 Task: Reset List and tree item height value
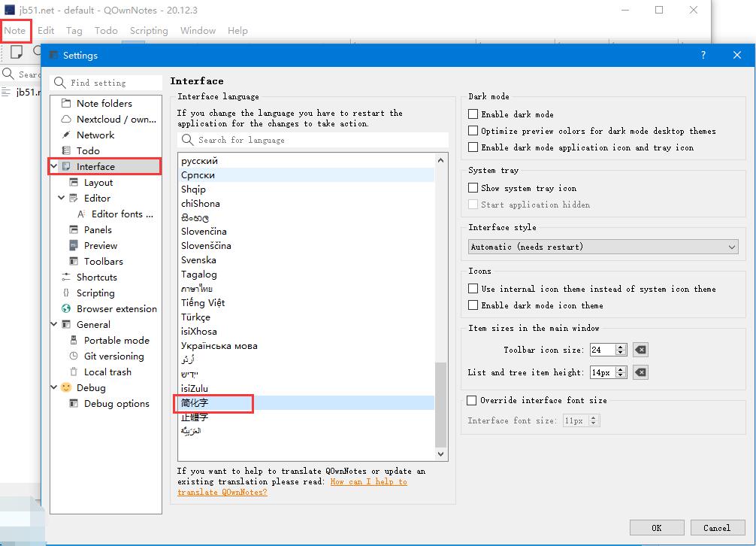pos(640,372)
